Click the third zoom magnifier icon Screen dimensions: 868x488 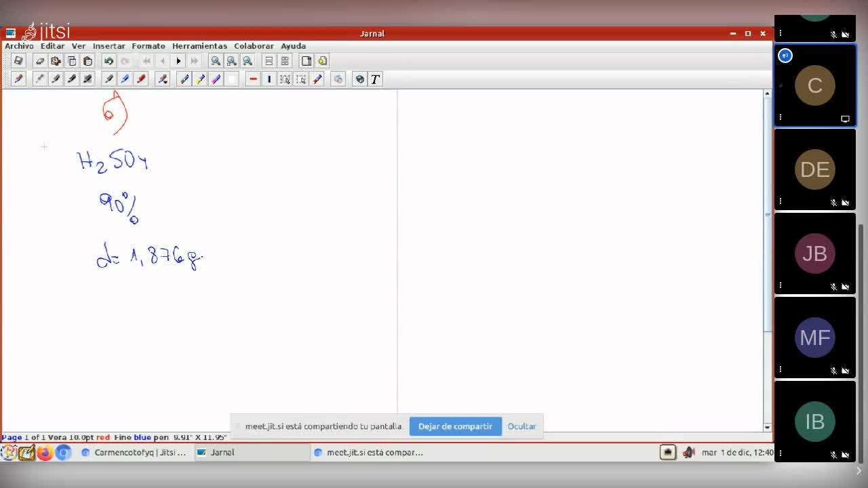coord(248,61)
